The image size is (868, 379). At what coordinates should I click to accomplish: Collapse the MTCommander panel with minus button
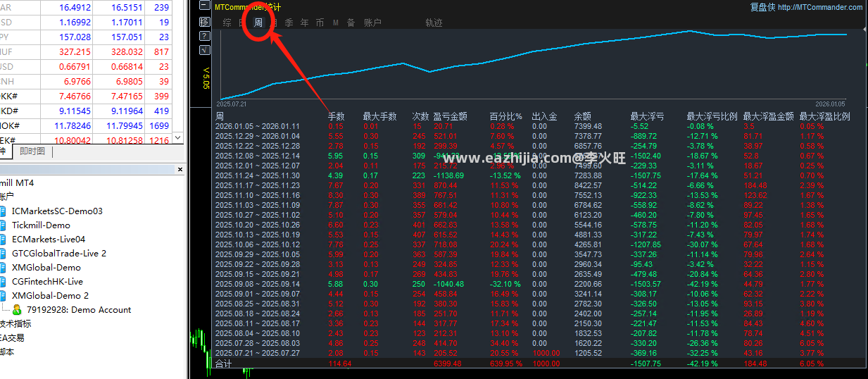pos(204,6)
